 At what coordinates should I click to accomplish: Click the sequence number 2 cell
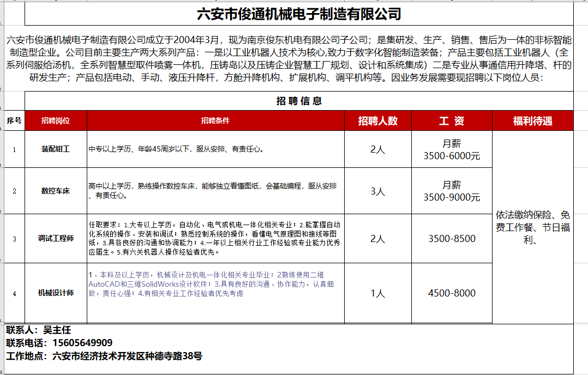(x=14, y=191)
